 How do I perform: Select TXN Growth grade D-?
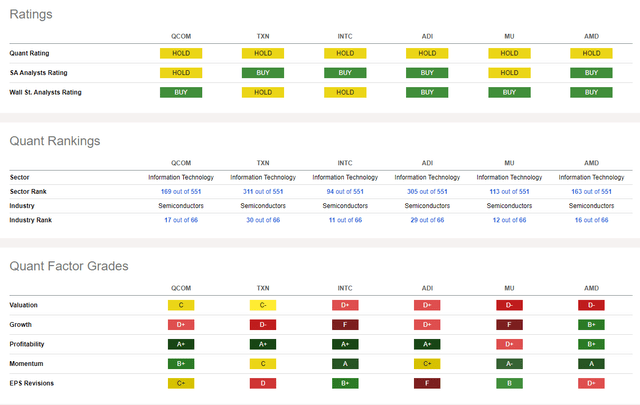click(263, 325)
